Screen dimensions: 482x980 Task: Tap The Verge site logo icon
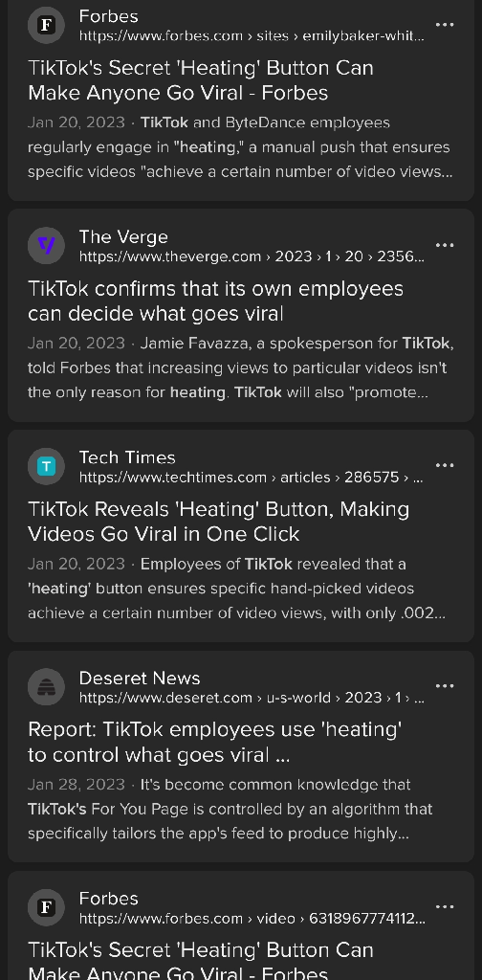tap(46, 246)
